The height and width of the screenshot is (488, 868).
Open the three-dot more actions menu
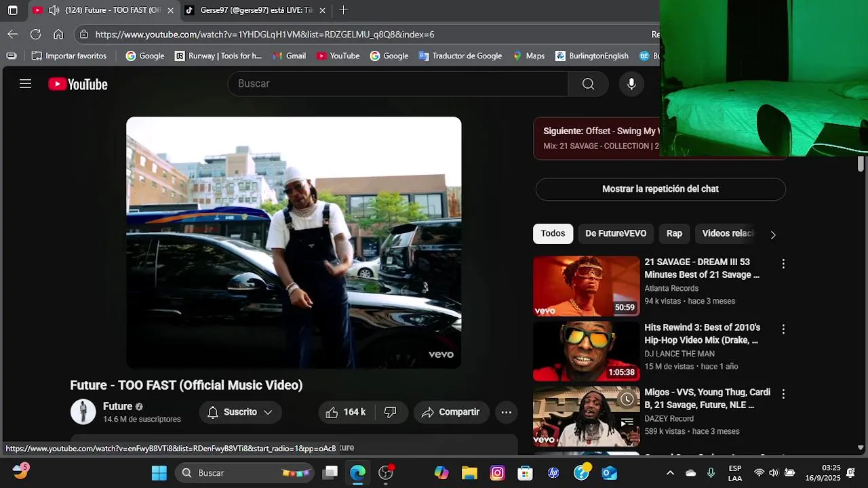[506, 412]
